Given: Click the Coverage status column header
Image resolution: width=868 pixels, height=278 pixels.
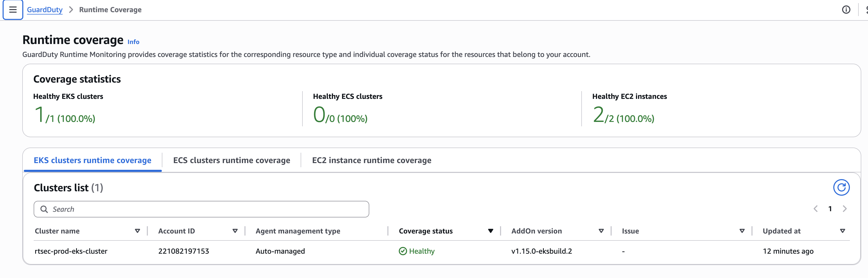Looking at the screenshot, I should [x=425, y=231].
